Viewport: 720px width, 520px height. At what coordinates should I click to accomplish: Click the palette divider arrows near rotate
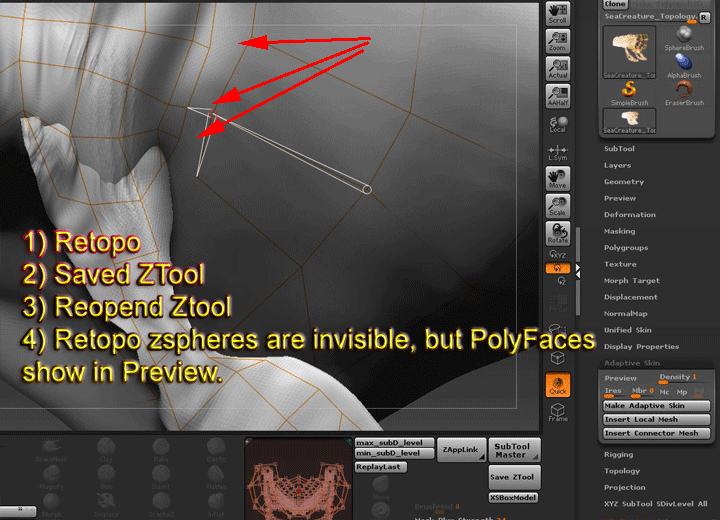point(578,271)
